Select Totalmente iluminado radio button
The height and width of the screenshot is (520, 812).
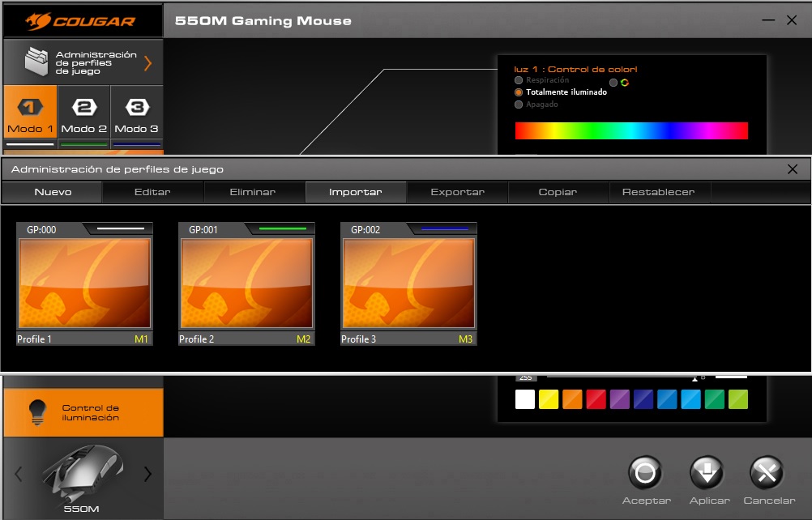tap(519, 92)
